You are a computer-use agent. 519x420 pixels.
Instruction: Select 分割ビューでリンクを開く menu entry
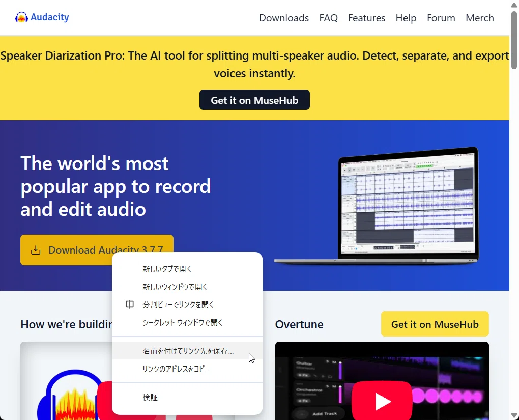click(187, 304)
